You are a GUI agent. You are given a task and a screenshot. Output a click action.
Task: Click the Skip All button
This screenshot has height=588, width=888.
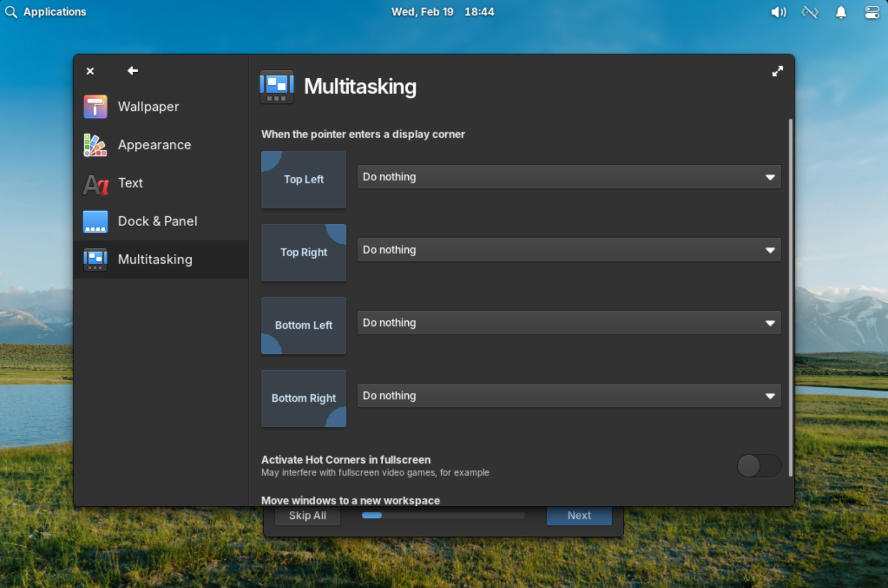(307, 515)
